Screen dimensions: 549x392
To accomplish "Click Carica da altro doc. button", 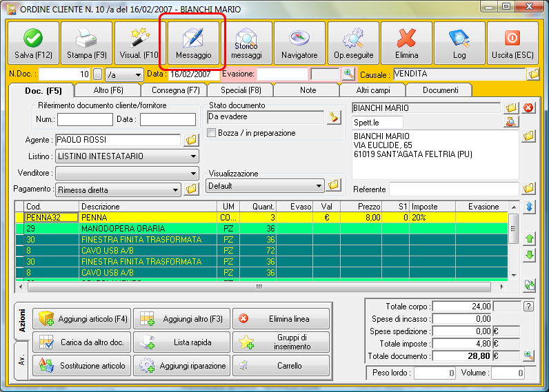I will pyautogui.click(x=82, y=342).
